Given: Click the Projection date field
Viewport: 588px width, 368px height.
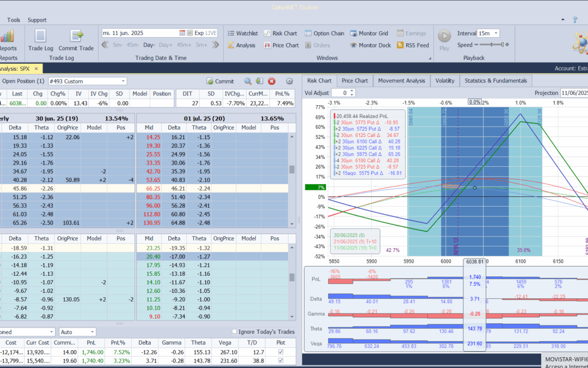Looking at the screenshot, I should point(574,93).
